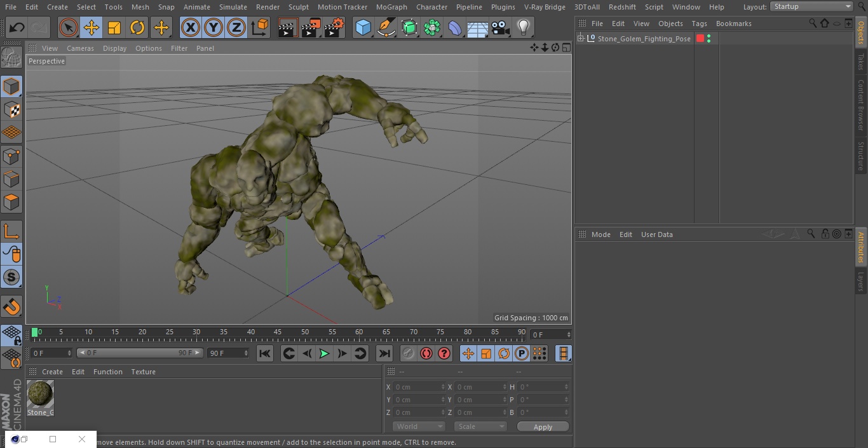This screenshot has width=868, height=448.
Task: Open the File menu
Action: pyautogui.click(x=10, y=7)
